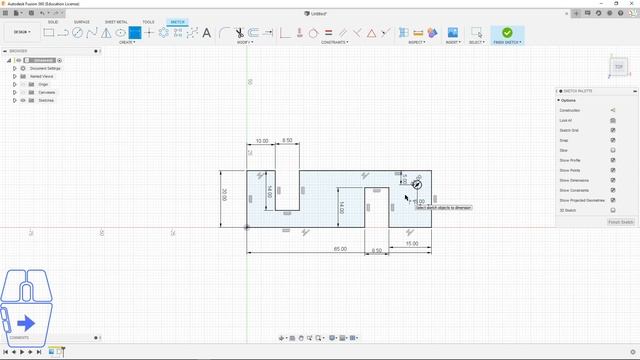640x360 pixels.
Task: Collapse the Options section in Sketch Palette
Action: (x=558, y=100)
